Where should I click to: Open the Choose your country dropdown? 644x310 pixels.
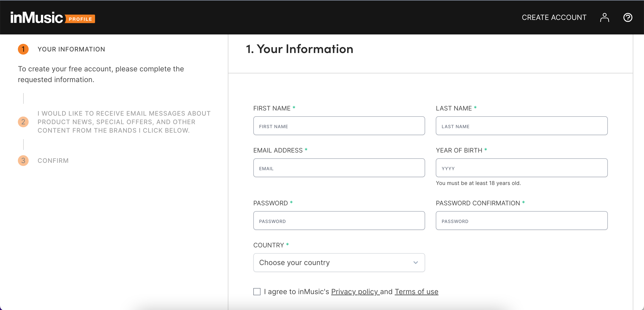339,263
